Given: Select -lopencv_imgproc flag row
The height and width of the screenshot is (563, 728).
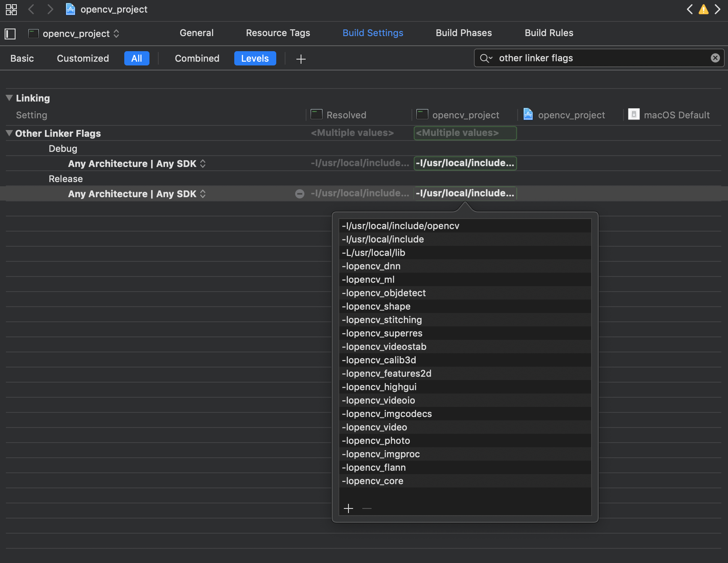Looking at the screenshot, I should [465, 454].
